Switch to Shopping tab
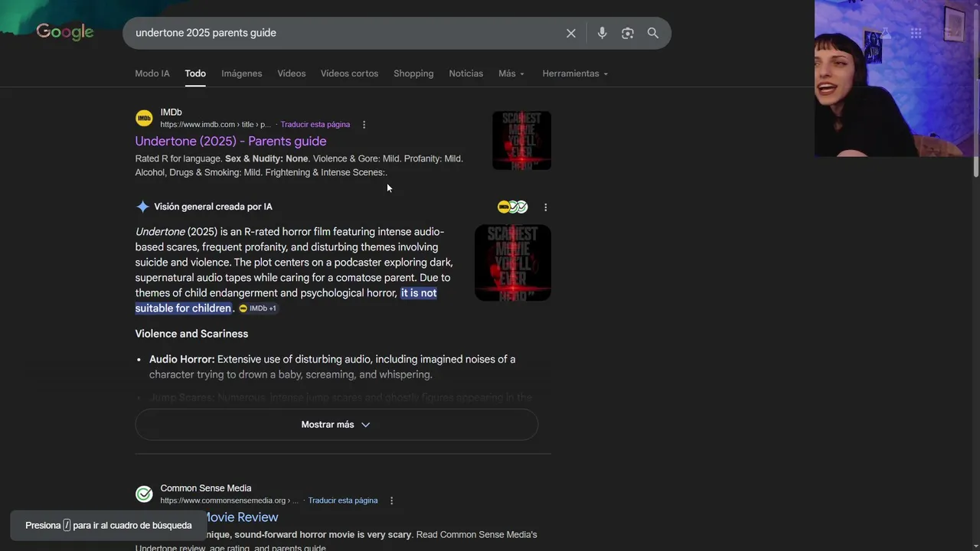The image size is (980, 551). tap(413, 73)
